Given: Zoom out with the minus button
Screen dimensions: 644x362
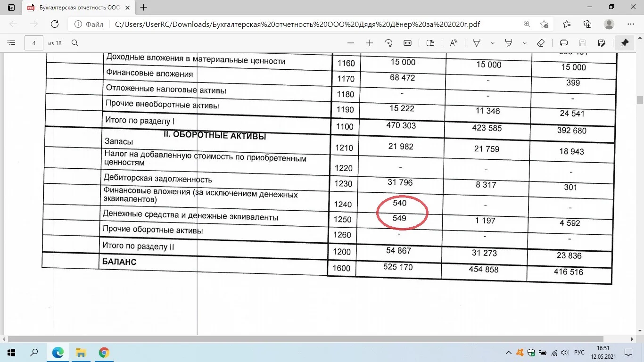Looking at the screenshot, I should click(x=350, y=43).
